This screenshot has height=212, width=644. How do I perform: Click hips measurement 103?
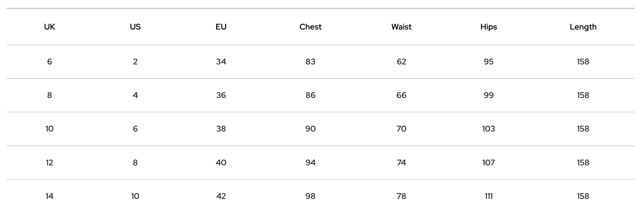(x=488, y=129)
